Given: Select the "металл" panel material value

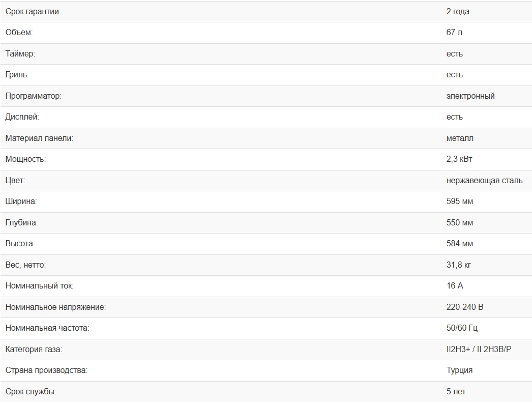Looking at the screenshot, I should click(x=460, y=138).
